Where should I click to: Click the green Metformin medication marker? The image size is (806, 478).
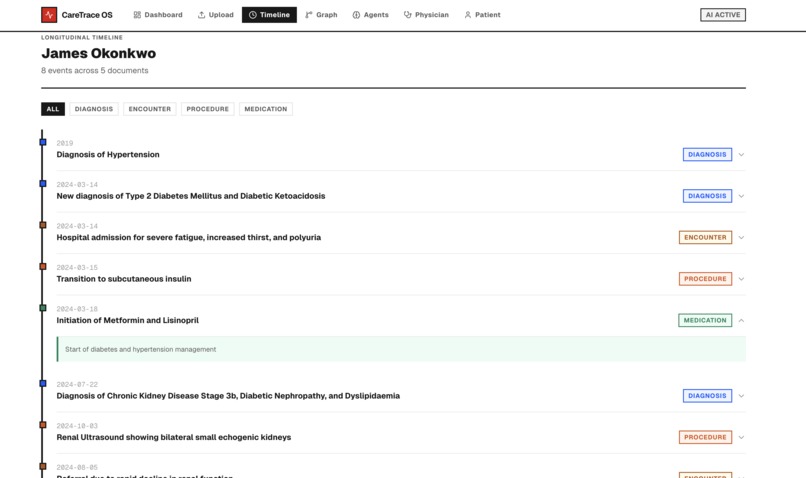43,308
